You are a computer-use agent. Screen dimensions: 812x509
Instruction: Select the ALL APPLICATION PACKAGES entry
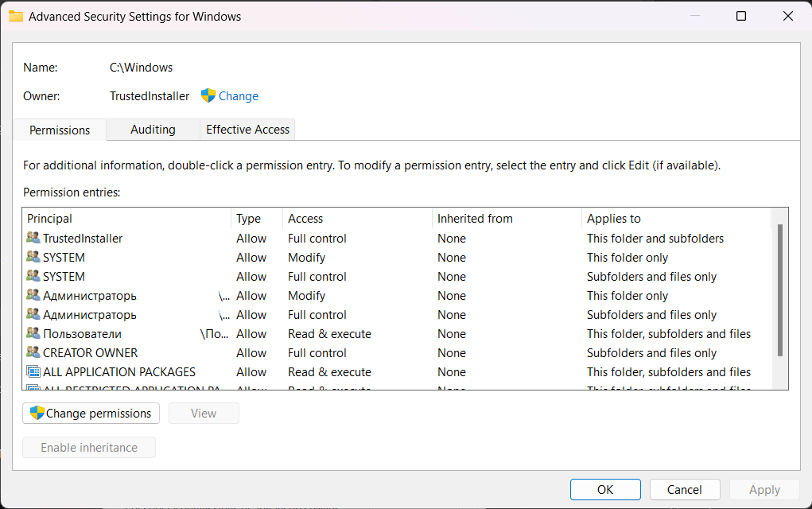click(397, 371)
